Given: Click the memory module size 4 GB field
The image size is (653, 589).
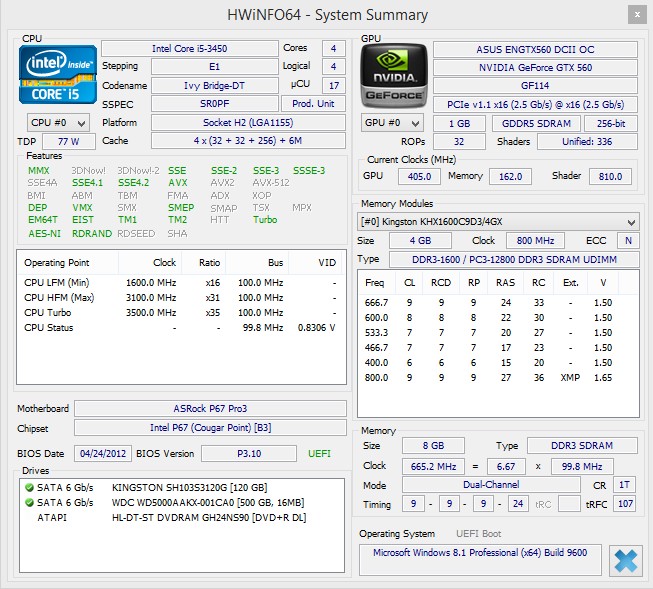Looking at the screenshot, I should (x=420, y=241).
